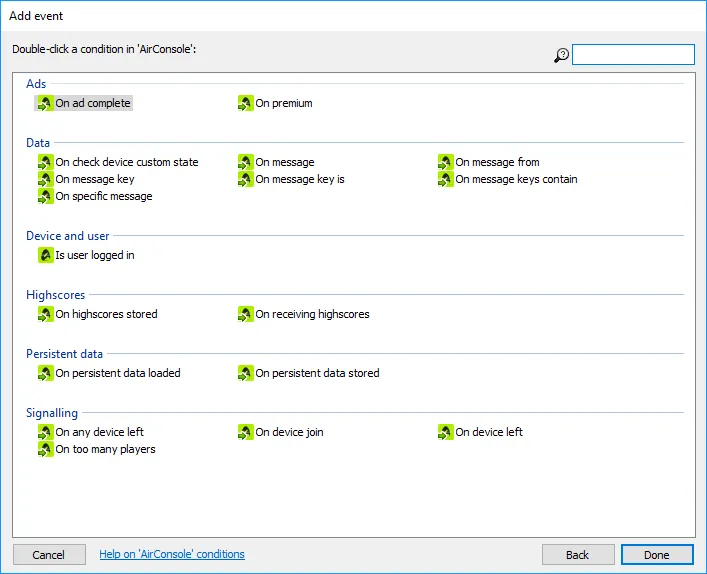Select 'On persistent data loaded' label
Image resolution: width=707 pixels, height=574 pixels.
[118, 373]
